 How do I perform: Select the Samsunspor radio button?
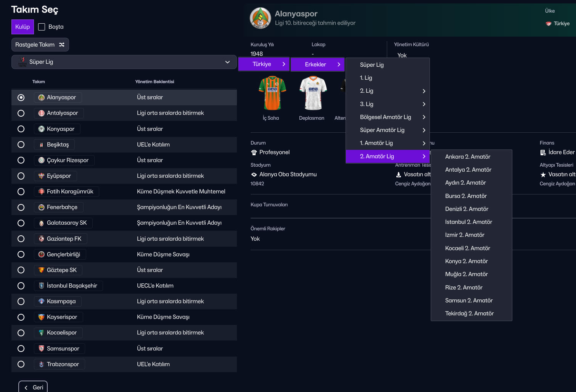(21, 349)
